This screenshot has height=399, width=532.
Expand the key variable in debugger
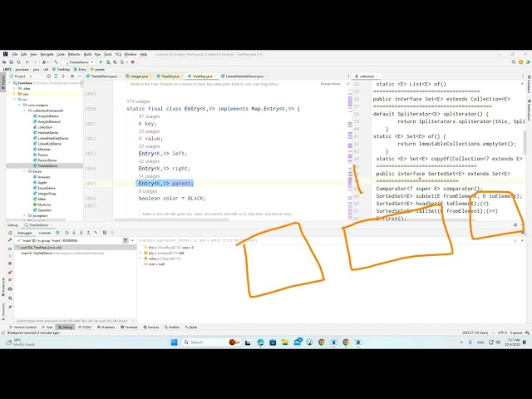pyautogui.click(x=140, y=253)
